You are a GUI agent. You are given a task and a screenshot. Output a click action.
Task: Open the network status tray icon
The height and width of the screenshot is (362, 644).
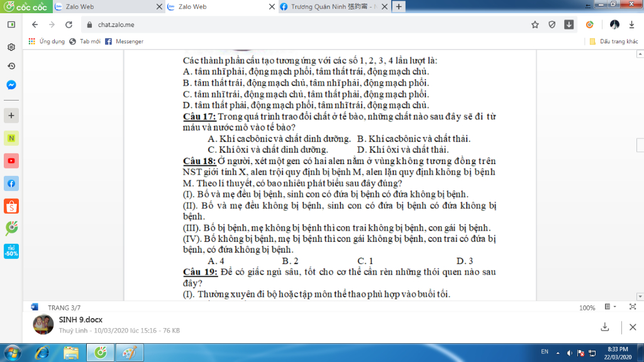point(592,353)
